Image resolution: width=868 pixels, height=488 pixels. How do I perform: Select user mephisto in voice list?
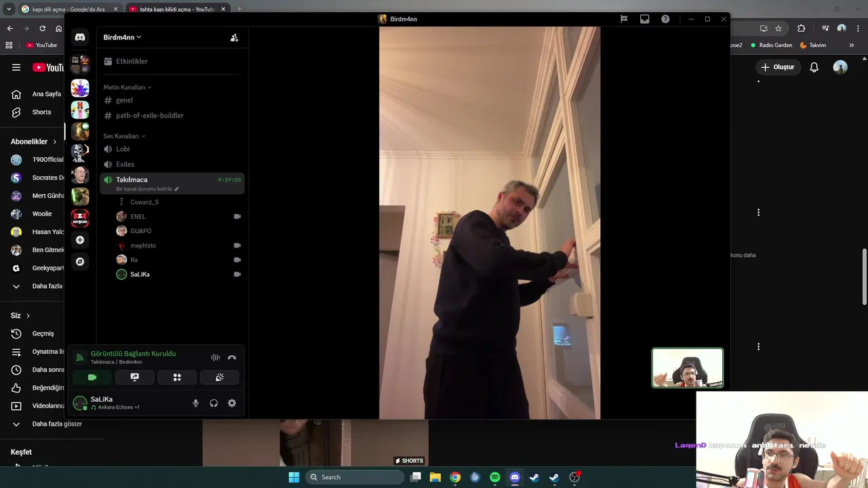(142, 245)
